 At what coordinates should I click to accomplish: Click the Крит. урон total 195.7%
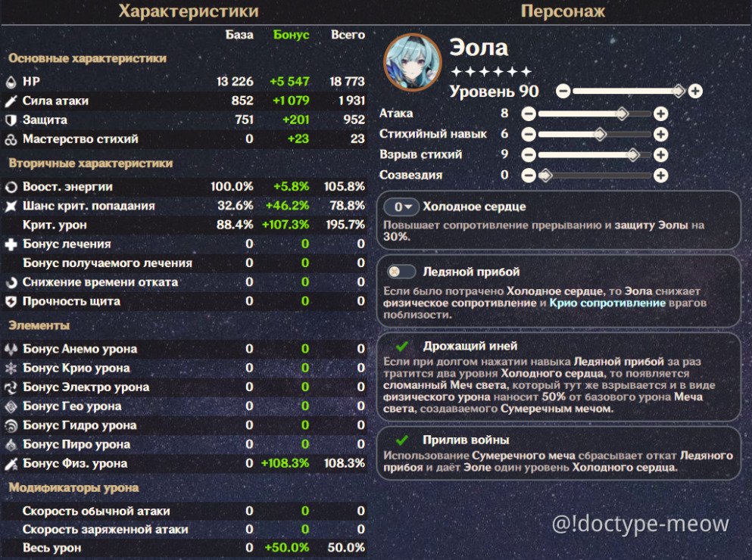click(x=345, y=225)
